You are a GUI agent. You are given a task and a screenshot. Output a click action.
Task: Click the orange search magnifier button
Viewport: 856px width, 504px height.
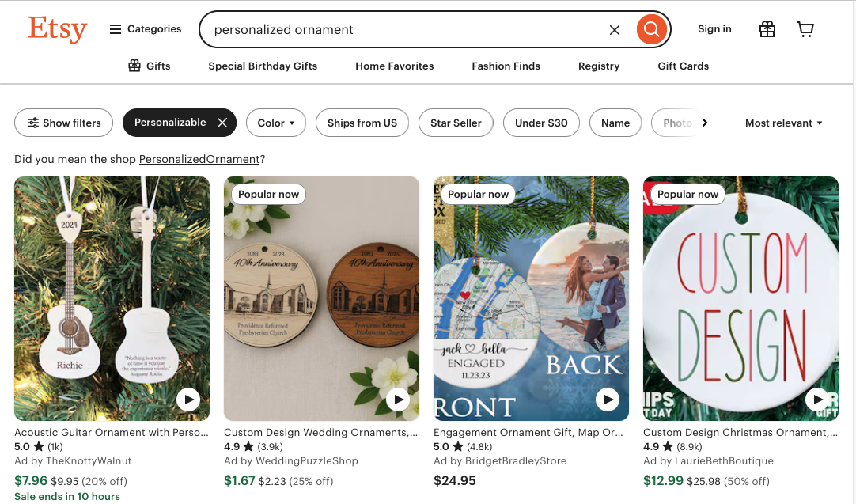[x=651, y=29]
